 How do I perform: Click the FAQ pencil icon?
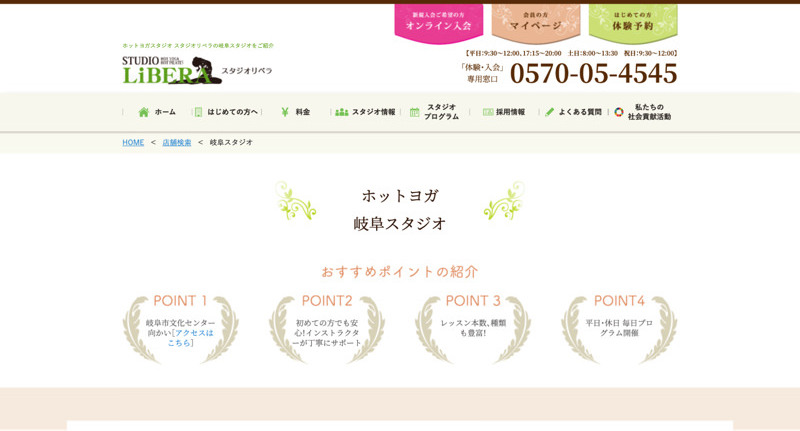tap(550, 112)
